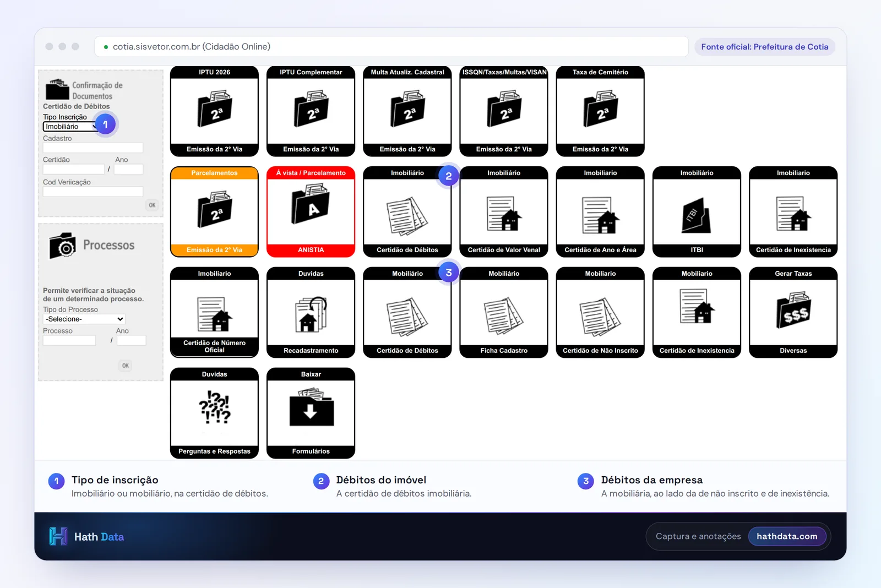Click the Processo number field
Viewport: 881px width, 588px height.
tap(69, 340)
